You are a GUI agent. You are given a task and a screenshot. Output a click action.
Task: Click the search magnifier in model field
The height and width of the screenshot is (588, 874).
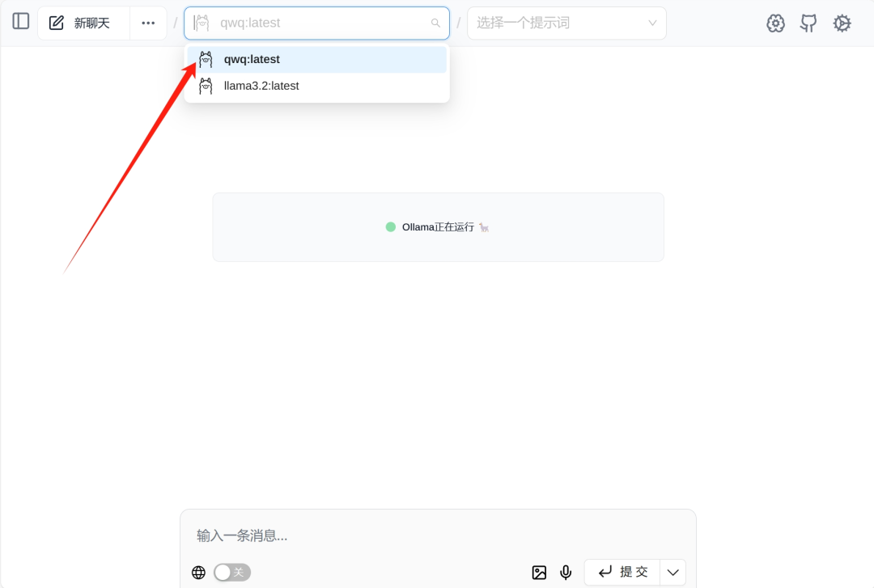pyautogui.click(x=435, y=23)
